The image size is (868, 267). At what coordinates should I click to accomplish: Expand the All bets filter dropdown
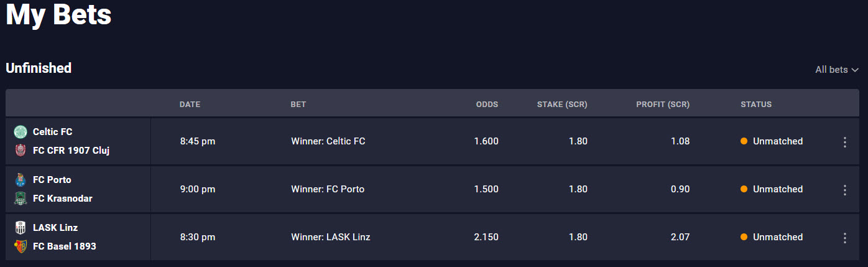[x=836, y=70]
